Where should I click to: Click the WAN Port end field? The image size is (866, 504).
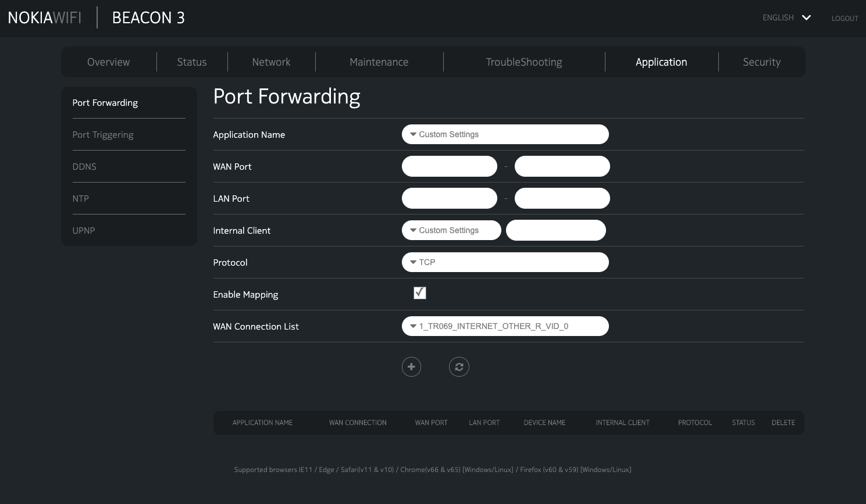click(562, 166)
